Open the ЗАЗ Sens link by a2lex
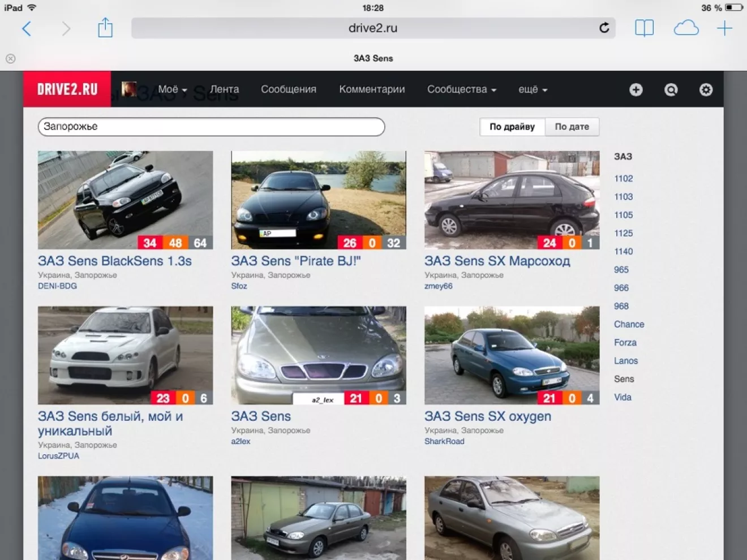This screenshot has width=747, height=560. (x=261, y=416)
